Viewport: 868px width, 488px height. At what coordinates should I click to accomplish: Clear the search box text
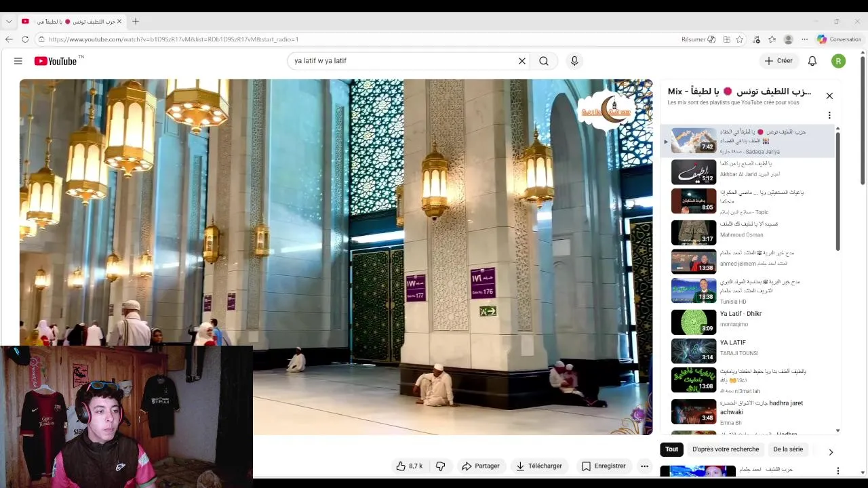pyautogui.click(x=522, y=61)
